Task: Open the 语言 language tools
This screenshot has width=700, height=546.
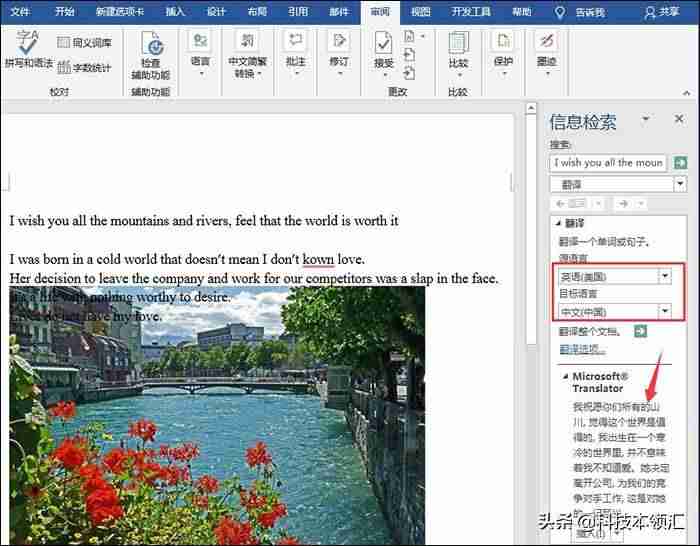Action: [x=200, y=54]
